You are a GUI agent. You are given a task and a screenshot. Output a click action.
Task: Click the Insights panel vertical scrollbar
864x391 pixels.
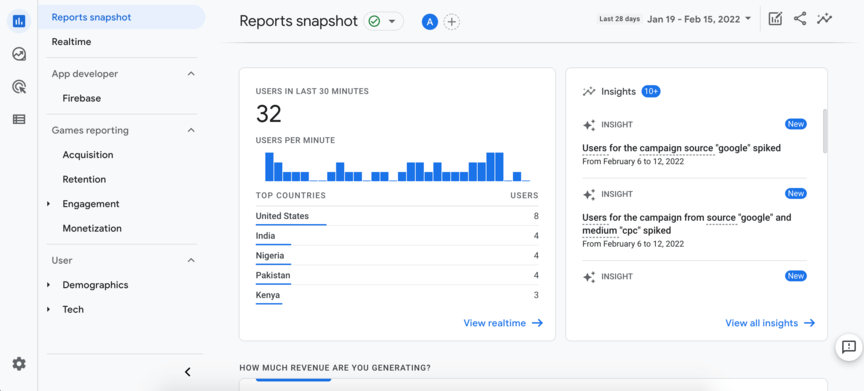[824, 131]
